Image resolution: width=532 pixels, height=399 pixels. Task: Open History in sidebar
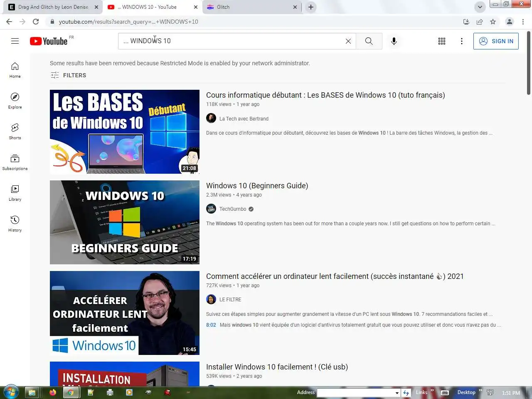click(15, 224)
